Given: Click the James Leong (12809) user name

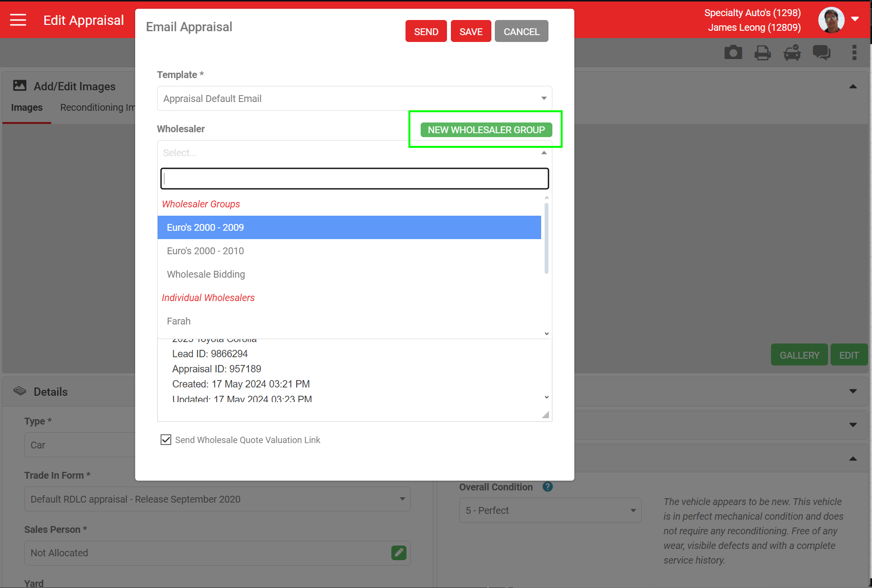Looking at the screenshot, I should coord(754,27).
